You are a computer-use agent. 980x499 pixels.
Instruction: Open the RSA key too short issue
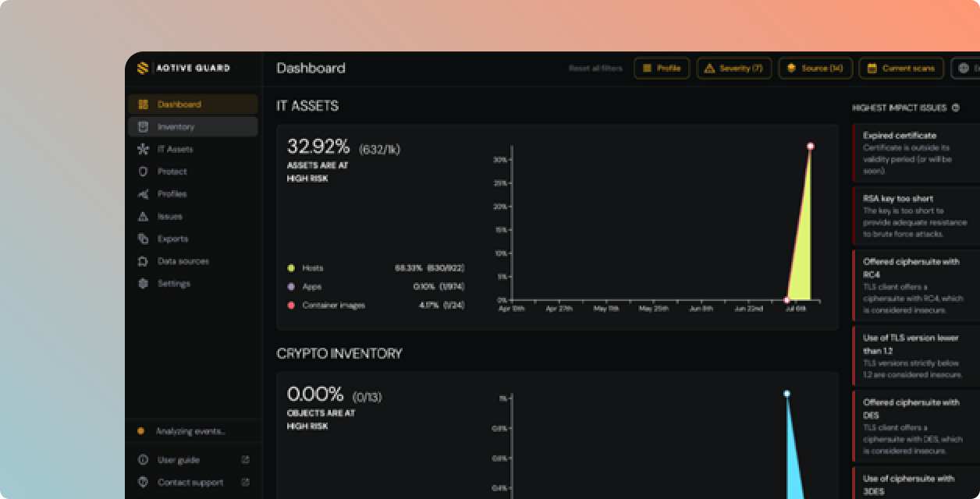(917, 216)
